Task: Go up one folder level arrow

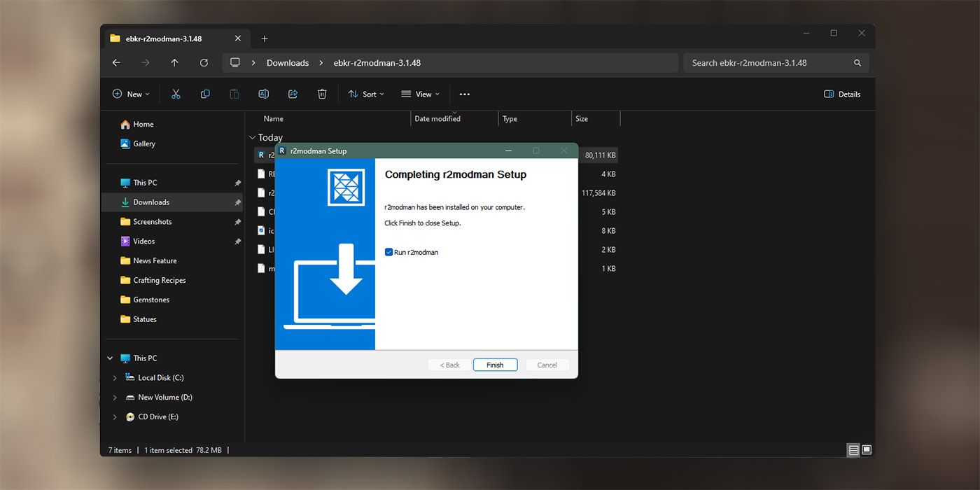Action: pyautogui.click(x=175, y=62)
